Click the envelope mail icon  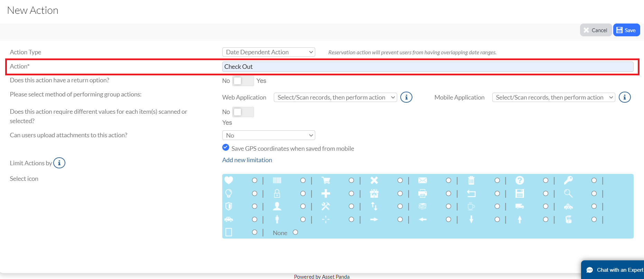(x=422, y=180)
